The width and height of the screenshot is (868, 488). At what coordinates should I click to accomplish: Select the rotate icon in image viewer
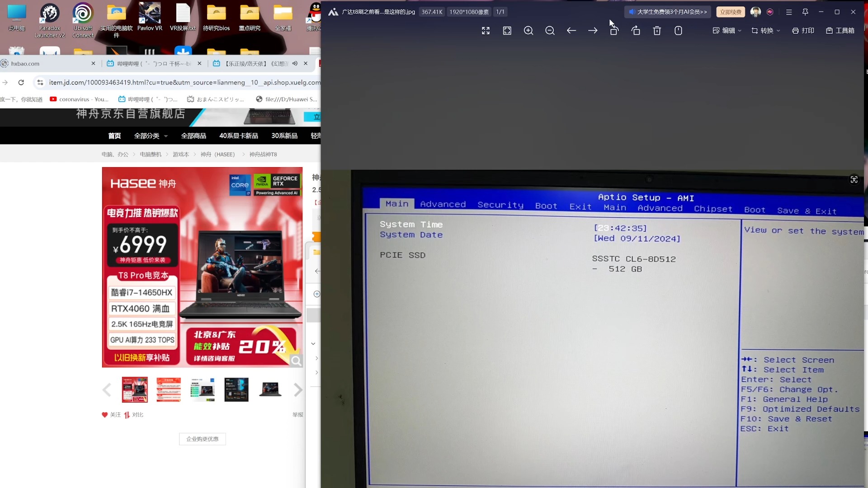point(614,30)
